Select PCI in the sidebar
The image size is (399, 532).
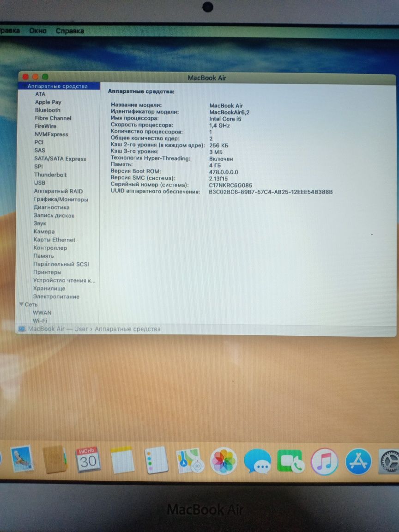39,142
